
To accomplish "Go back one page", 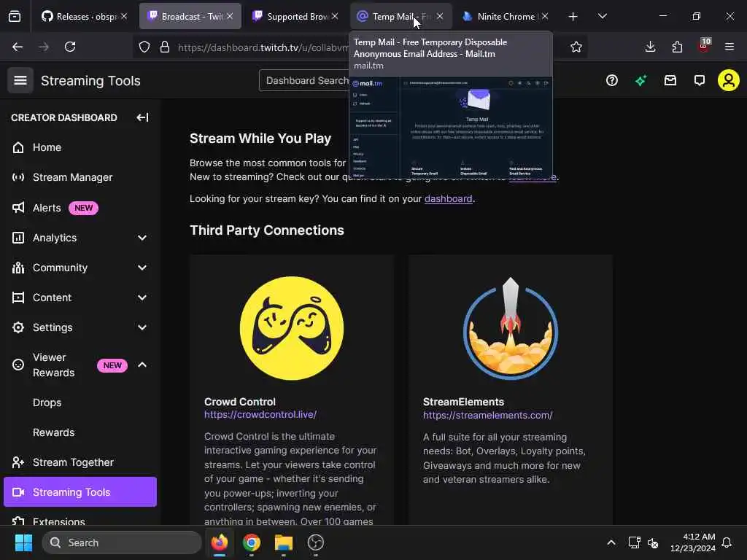I will pos(18,47).
